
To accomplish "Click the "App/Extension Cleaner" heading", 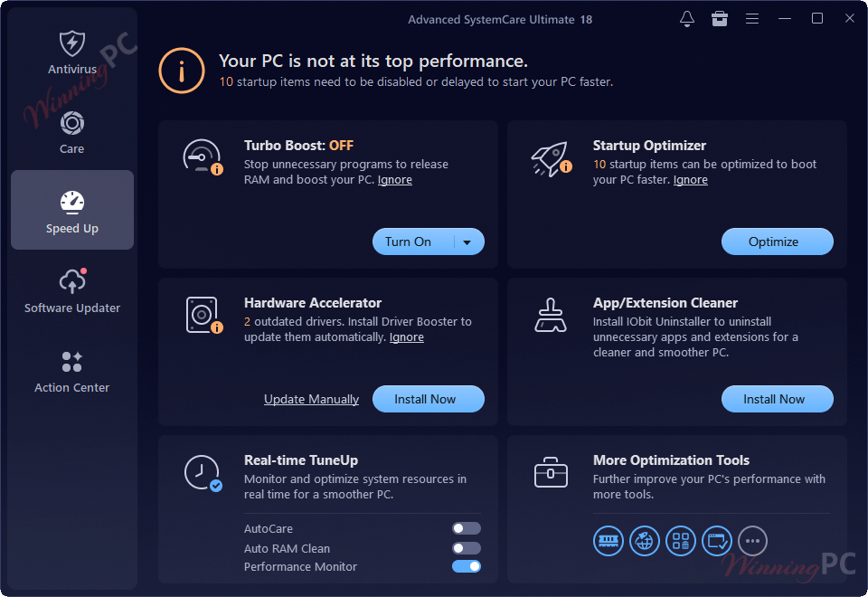I will (x=665, y=303).
